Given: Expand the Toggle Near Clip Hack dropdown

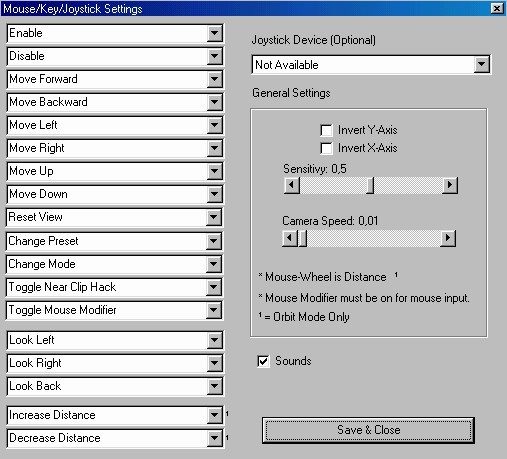Looking at the screenshot, I should [x=213, y=287].
